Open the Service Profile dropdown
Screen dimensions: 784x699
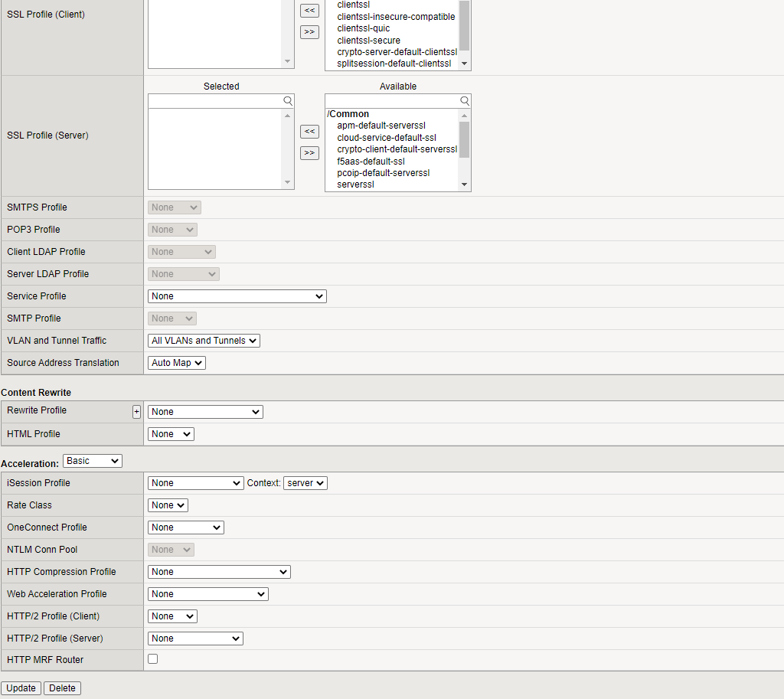coord(237,296)
